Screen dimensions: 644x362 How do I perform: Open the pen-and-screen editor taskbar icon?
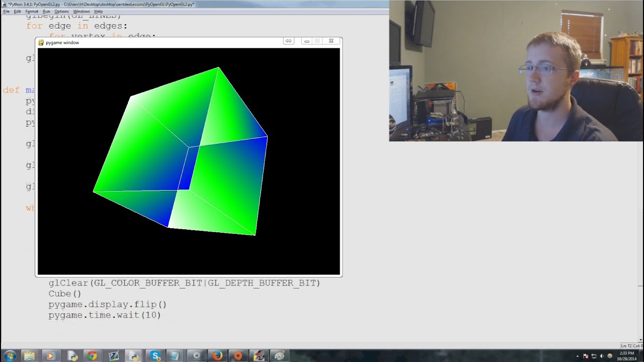point(114,356)
